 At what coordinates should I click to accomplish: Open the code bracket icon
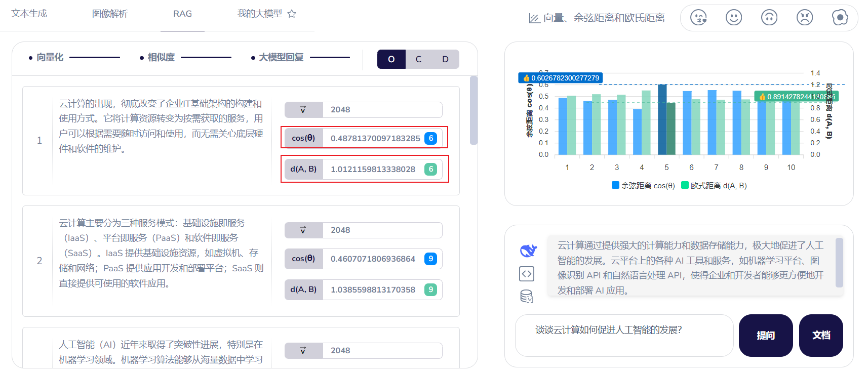527,274
